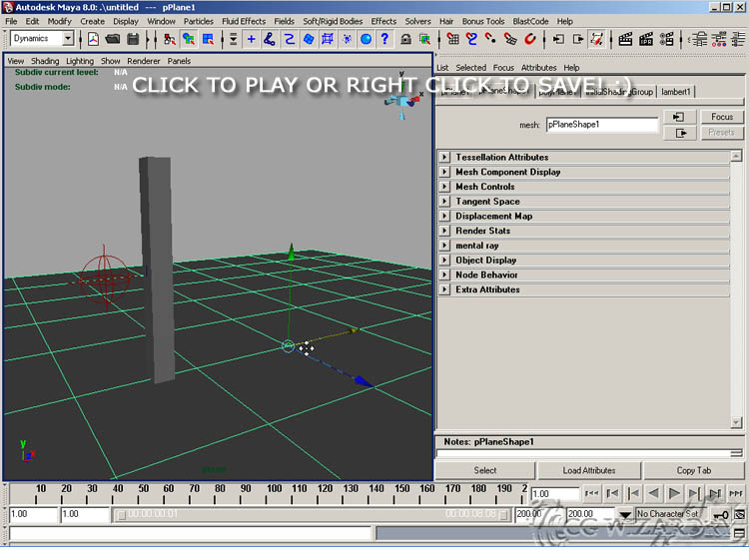Click the snap to grids magnet icon
This screenshot has height=560, width=749.
click(453, 39)
